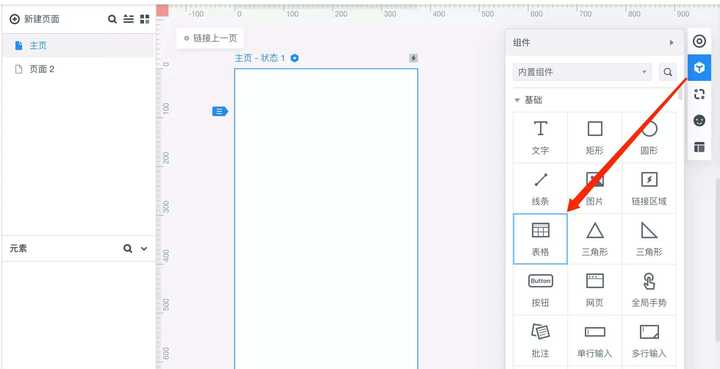Pick the 矩形 rectangle component
The image size is (720, 369).
tap(595, 137)
